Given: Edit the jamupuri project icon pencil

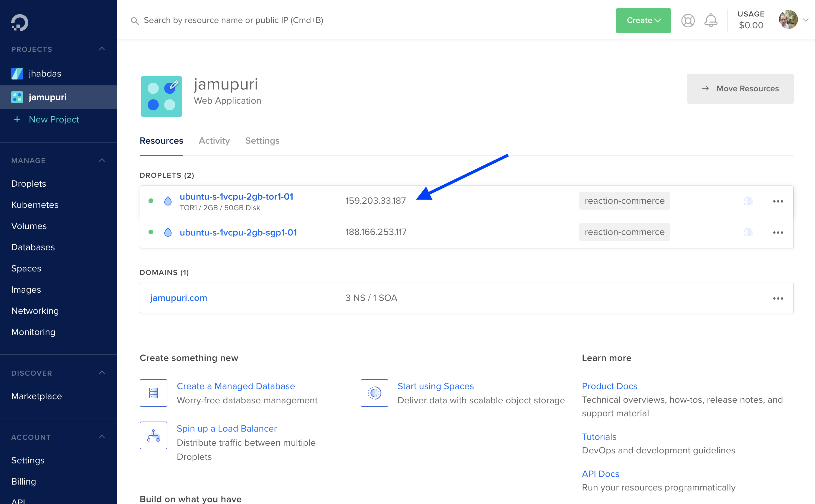Looking at the screenshot, I should (174, 85).
